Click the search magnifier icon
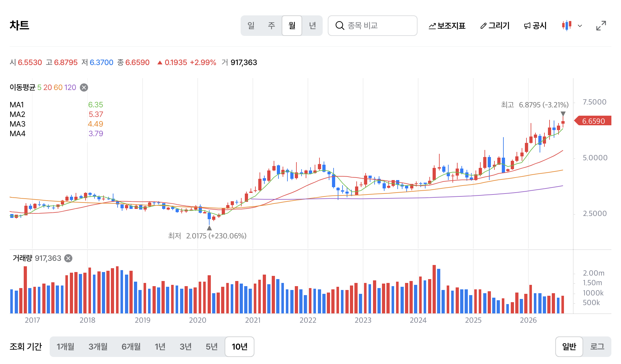 point(340,26)
